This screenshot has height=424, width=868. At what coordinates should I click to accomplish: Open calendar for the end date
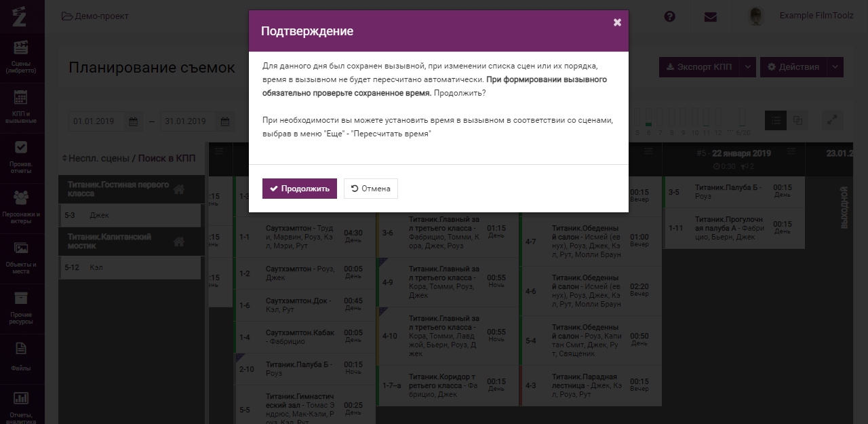pos(224,121)
